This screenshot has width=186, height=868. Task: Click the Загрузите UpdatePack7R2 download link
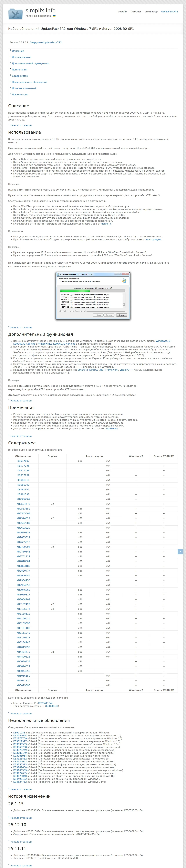(x=46, y=42)
